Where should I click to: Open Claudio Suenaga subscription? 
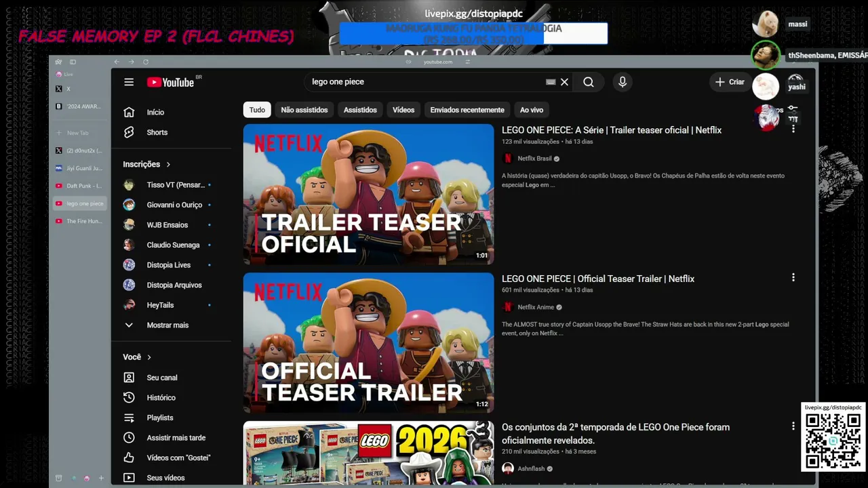172,245
